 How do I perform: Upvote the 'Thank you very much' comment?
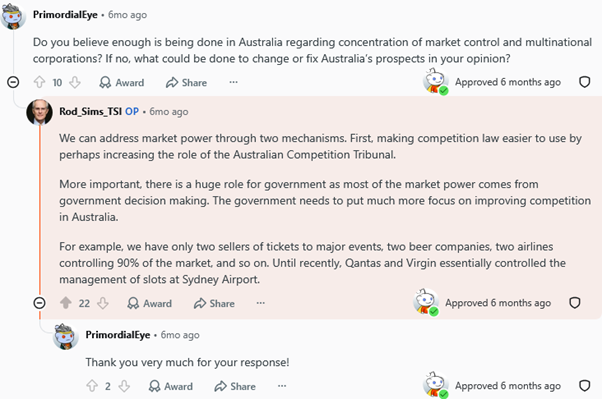(x=92, y=386)
